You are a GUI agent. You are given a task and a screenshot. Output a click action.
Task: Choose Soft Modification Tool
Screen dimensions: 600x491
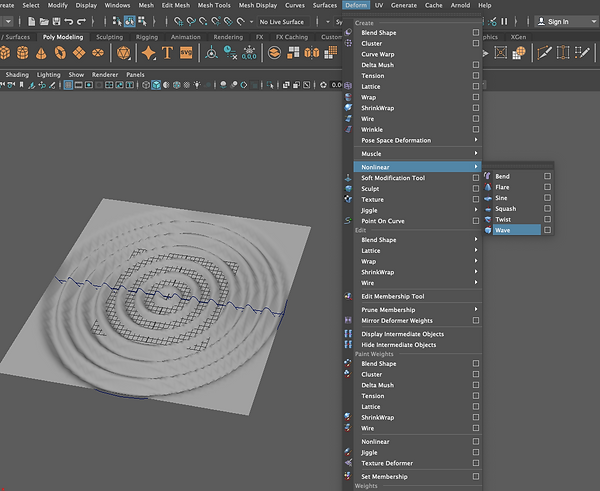[x=393, y=178]
